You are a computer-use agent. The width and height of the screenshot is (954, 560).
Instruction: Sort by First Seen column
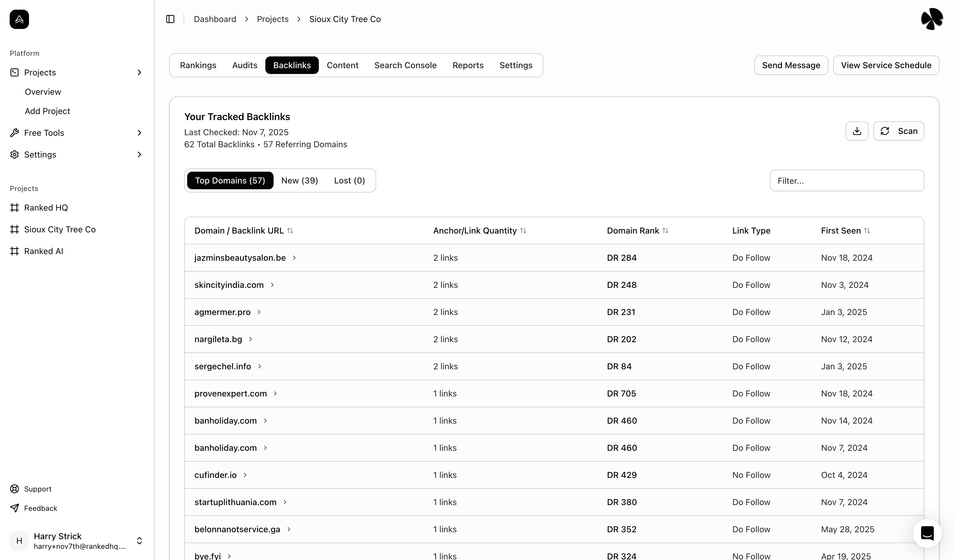pyautogui.click(x=867, y=231)
